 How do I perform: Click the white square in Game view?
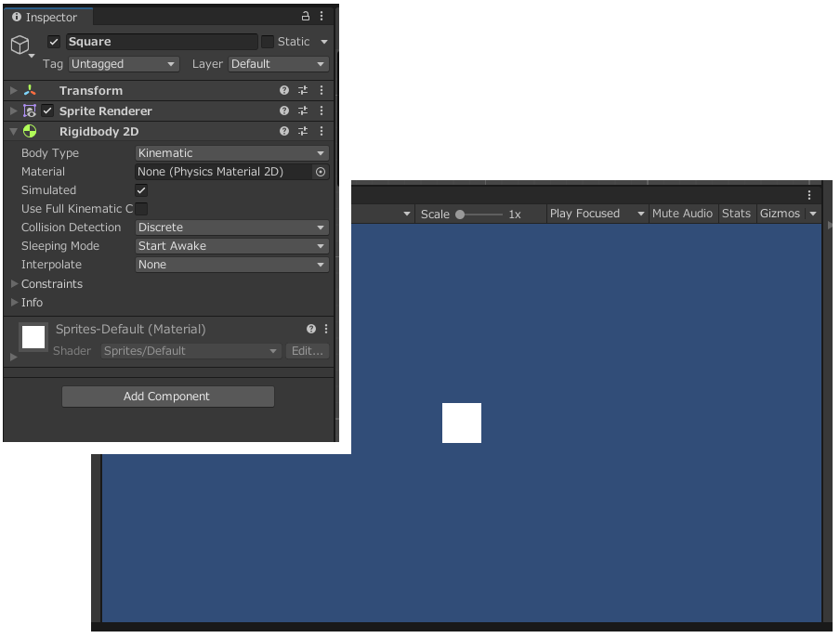point(462,423)
